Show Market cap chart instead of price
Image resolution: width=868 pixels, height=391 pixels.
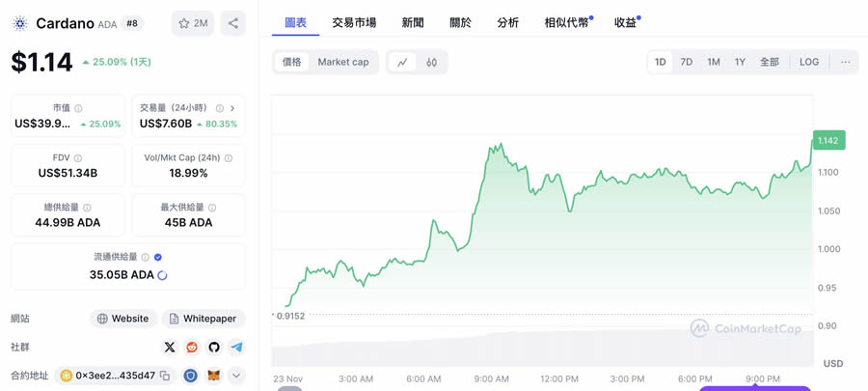point(343,62)
